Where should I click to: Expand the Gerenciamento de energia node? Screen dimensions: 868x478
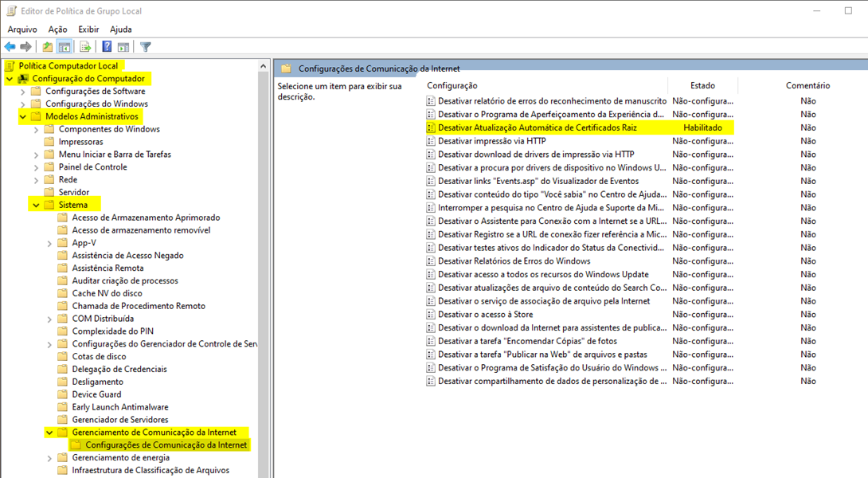(49, 458)
